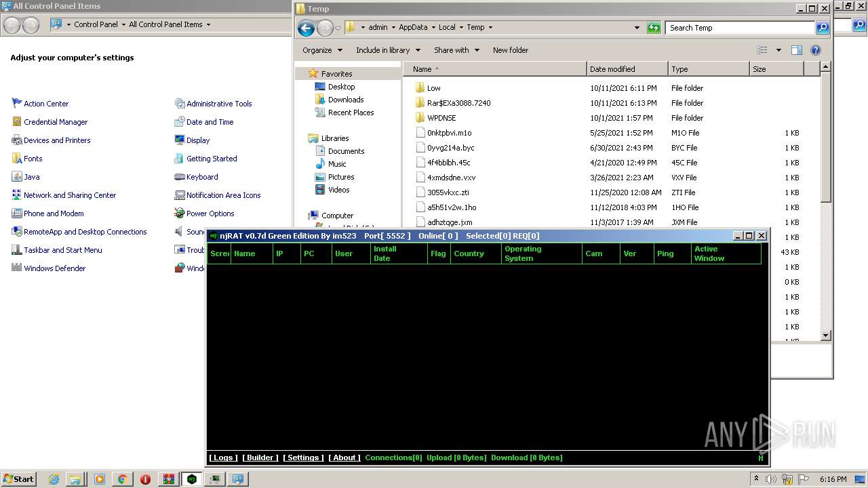Screen dimensions: 868x488
Task: Click the Country column header in njRAT
Action: (476, 253)
